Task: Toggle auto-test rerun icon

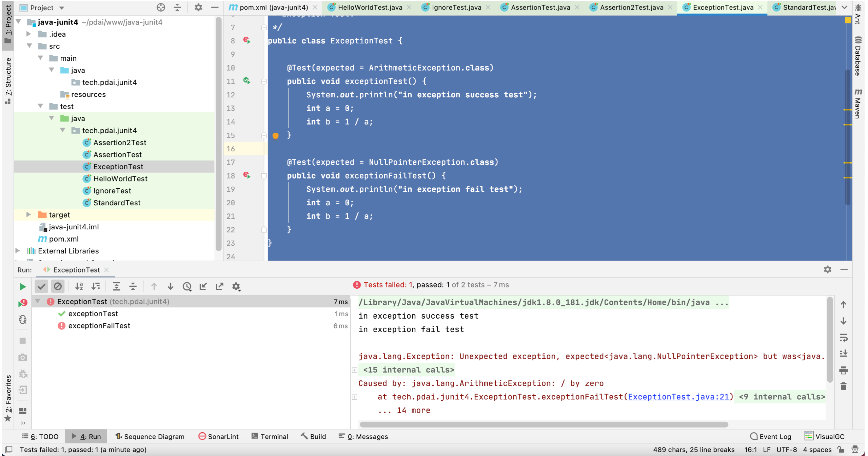Action: tap(23, 320)
